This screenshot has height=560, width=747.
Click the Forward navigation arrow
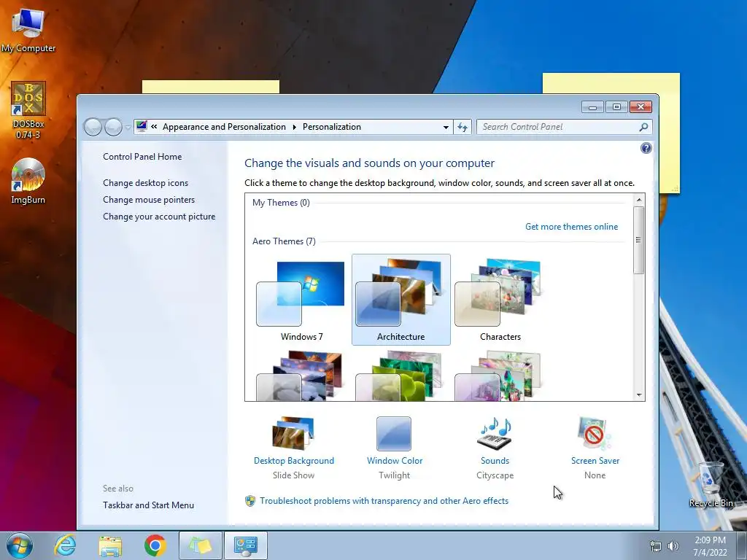click(x=113, y=127)
